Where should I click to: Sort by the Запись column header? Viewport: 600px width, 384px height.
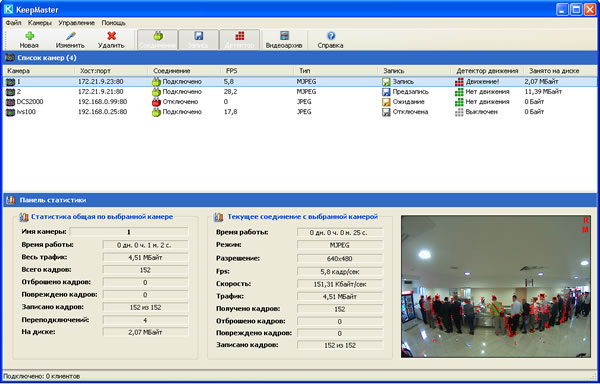414,71
